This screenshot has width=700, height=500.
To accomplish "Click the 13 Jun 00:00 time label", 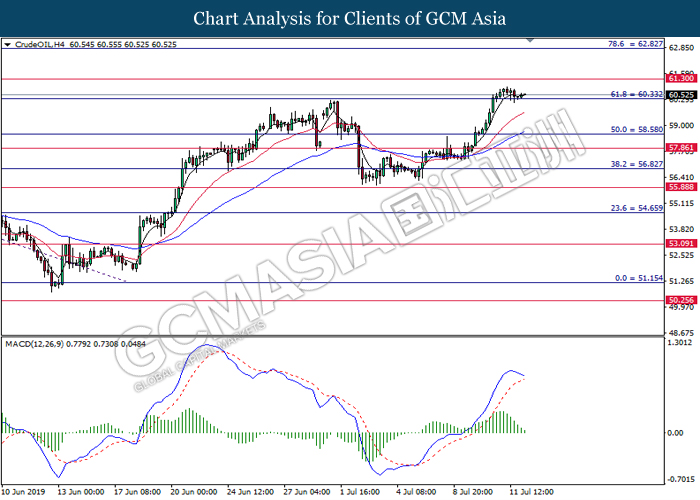I will 81,492.
